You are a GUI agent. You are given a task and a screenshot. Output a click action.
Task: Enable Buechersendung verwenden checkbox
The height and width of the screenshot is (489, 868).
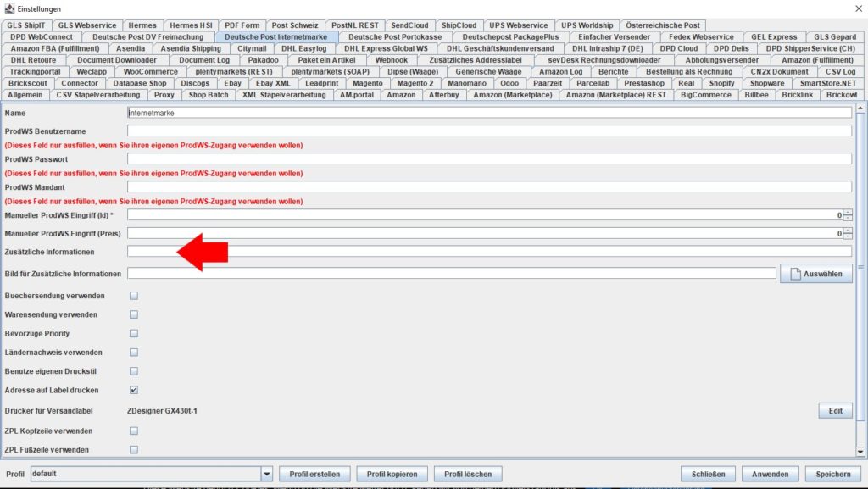134,296
